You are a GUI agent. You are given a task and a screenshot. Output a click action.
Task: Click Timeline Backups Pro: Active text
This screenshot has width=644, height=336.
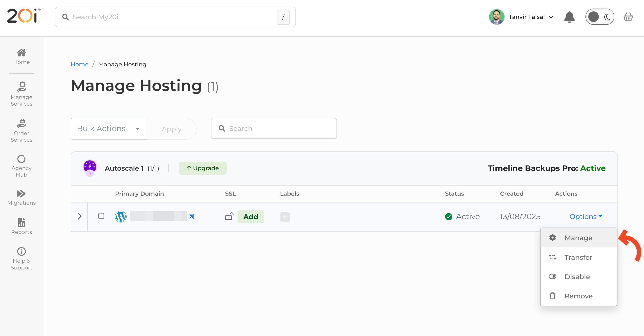[546, 168]
